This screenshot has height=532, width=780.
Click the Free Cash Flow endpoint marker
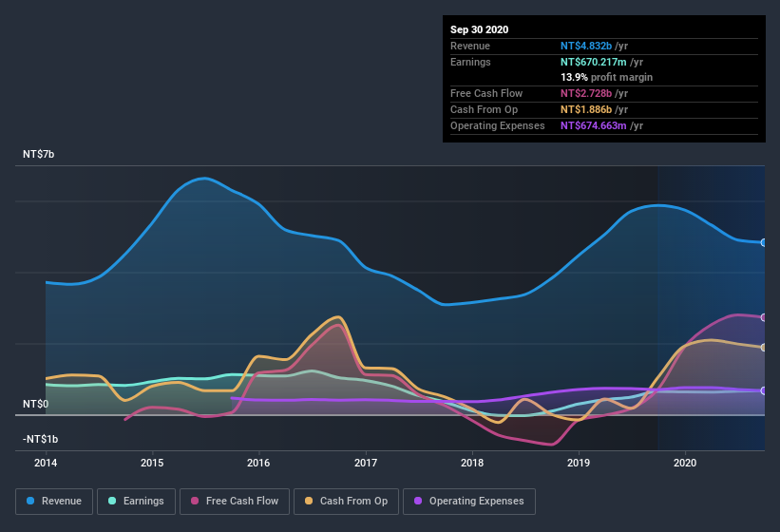[764, 317]
